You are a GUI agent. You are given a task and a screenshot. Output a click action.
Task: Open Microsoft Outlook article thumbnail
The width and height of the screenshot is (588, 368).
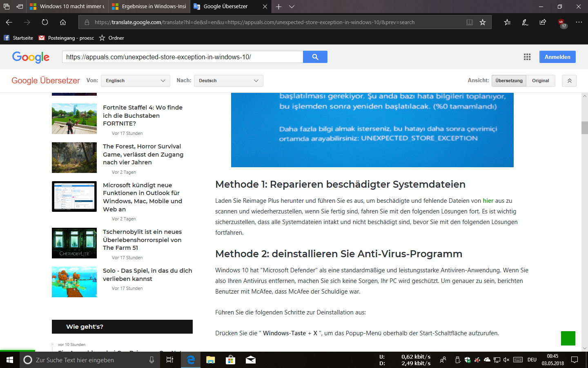(74, 196)
